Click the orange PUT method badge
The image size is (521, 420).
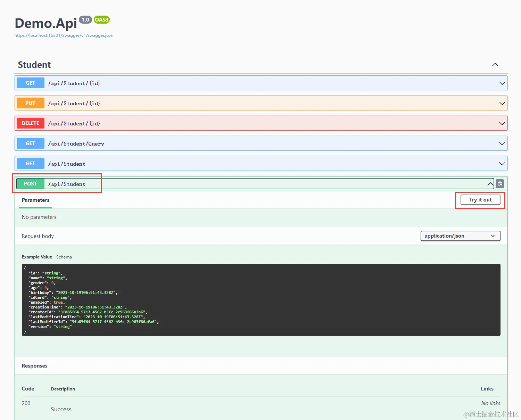coord(31,103)
